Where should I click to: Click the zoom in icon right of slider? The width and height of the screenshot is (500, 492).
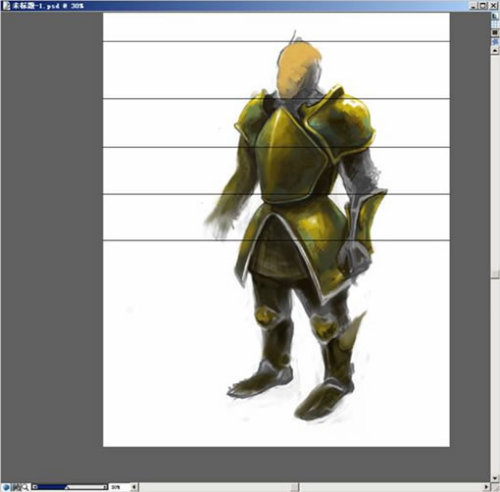(105, 487)
